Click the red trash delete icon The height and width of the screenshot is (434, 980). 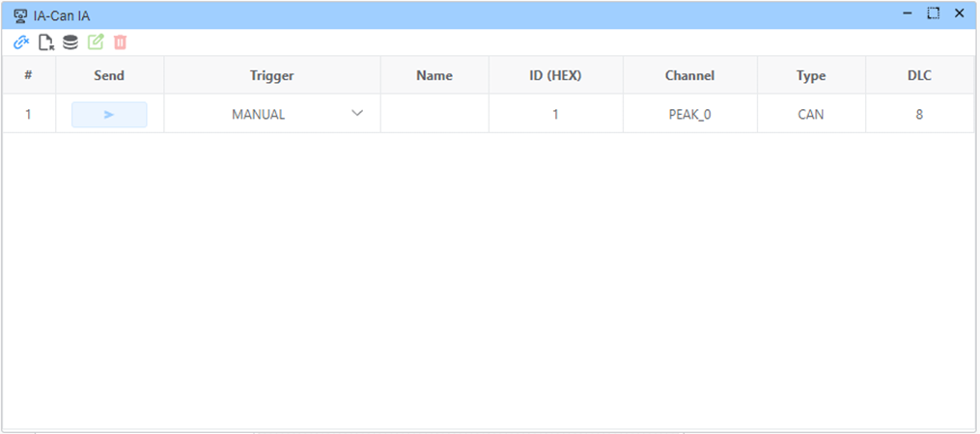coord(120,42)
